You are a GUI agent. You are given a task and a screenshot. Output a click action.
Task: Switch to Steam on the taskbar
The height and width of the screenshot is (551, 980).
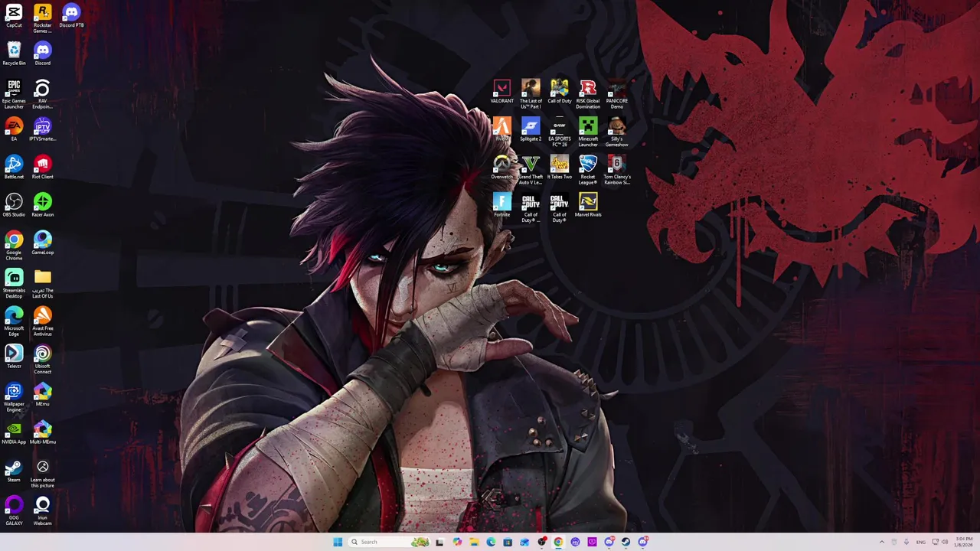626,542
